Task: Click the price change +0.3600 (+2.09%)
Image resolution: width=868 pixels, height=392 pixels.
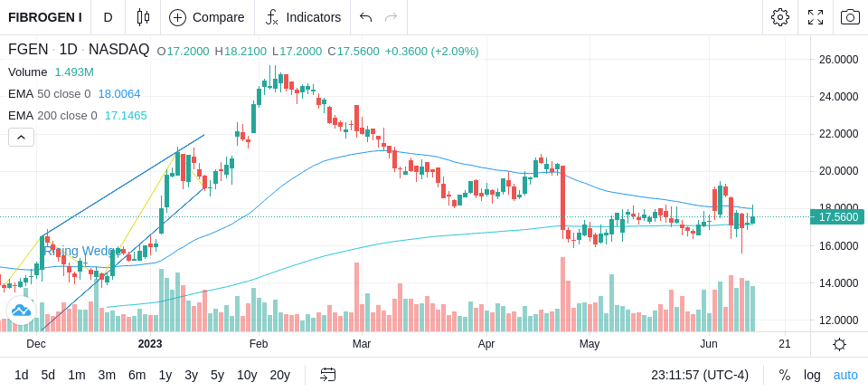Action: tap(432, 52)
